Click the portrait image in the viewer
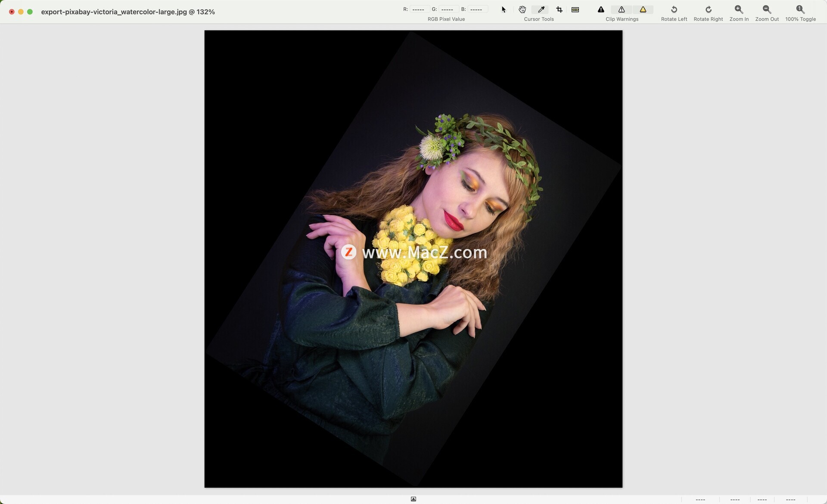Image resolution: width=827 pixels, height=504 pixels. (x=413, y=259)
